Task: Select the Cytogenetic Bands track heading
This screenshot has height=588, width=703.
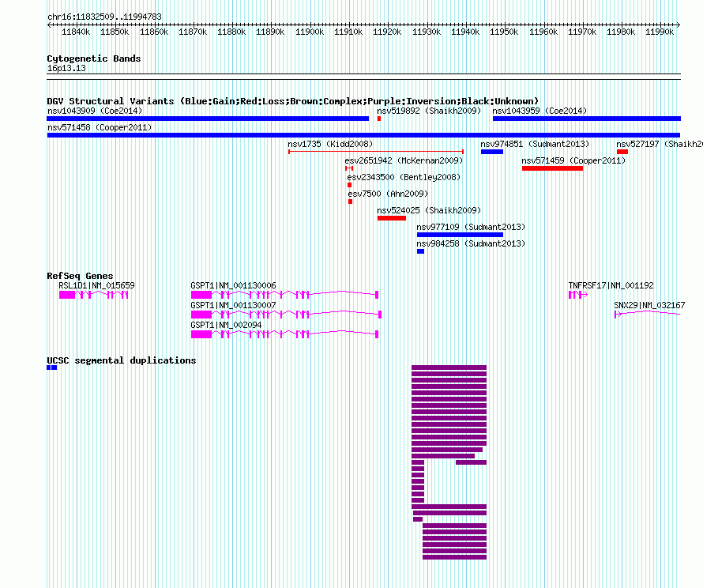Action: (94, 58)
